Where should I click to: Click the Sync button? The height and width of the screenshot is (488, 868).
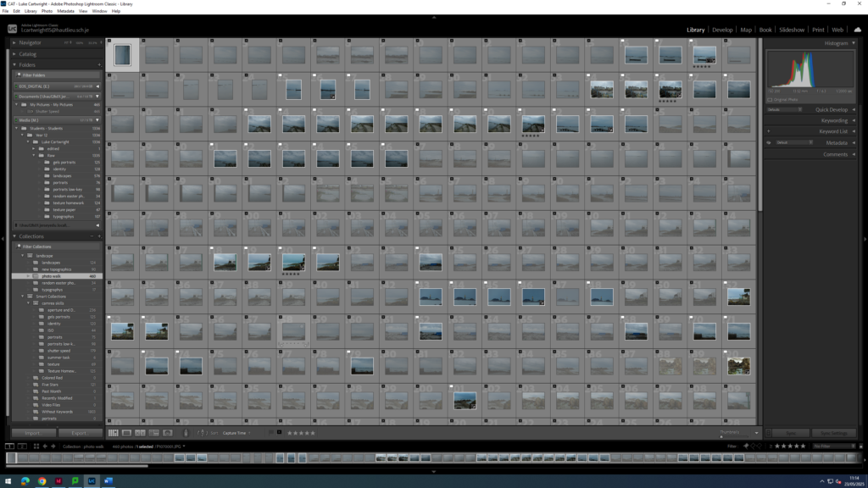(791, 433)
